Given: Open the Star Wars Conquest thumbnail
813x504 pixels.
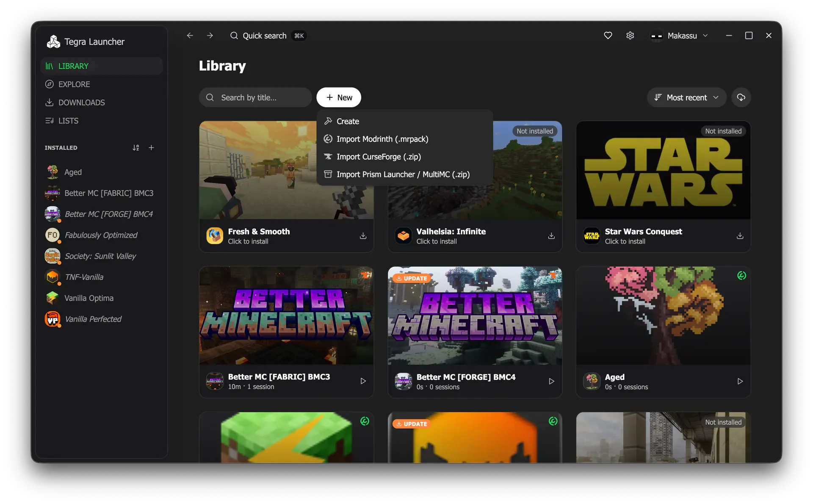Looking at the screenshot, I should (663, 170).
